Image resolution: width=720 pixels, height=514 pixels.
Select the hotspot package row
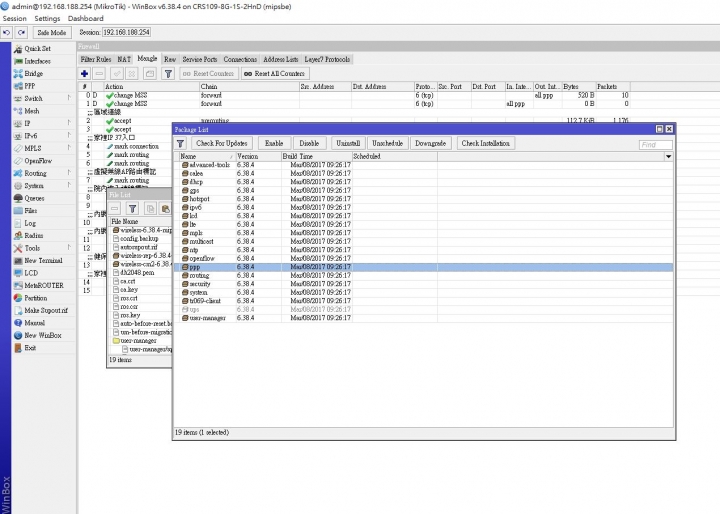coord(423,199)
